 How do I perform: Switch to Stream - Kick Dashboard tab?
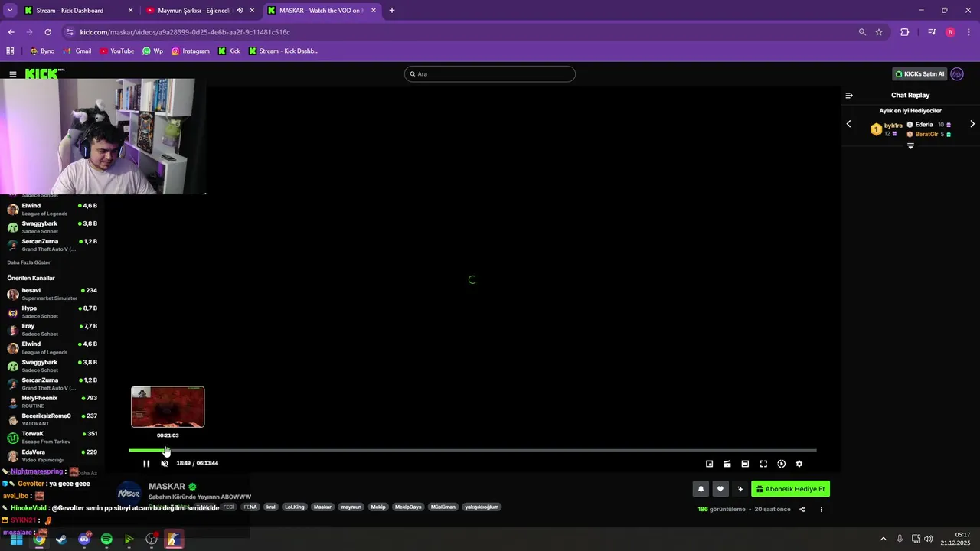pos(77,11)
